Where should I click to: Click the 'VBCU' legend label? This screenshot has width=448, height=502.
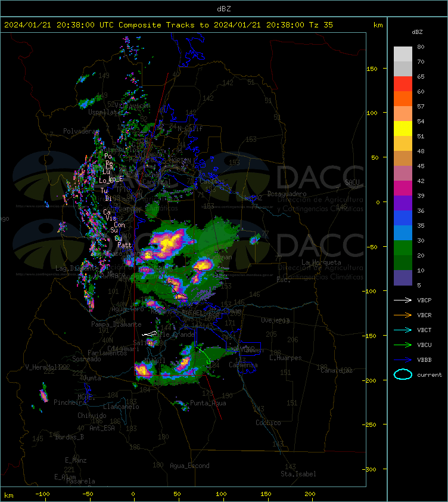[x=424, y=345]
